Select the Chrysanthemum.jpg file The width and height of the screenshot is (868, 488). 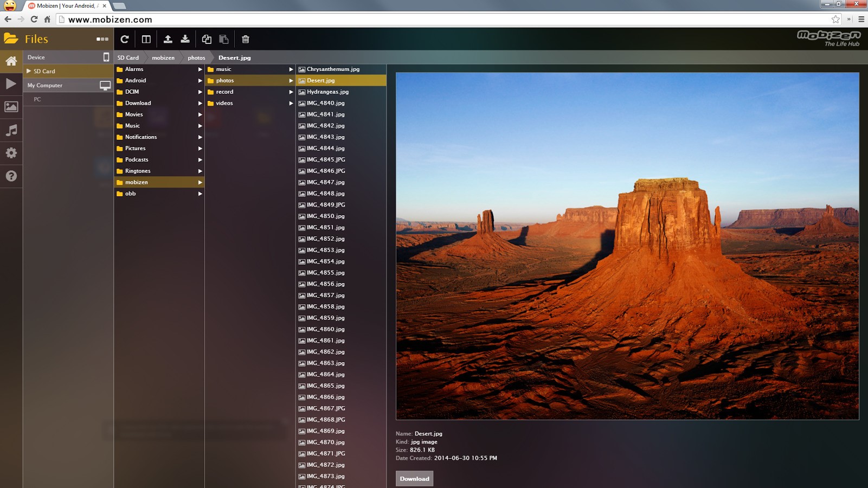[333, 69]
